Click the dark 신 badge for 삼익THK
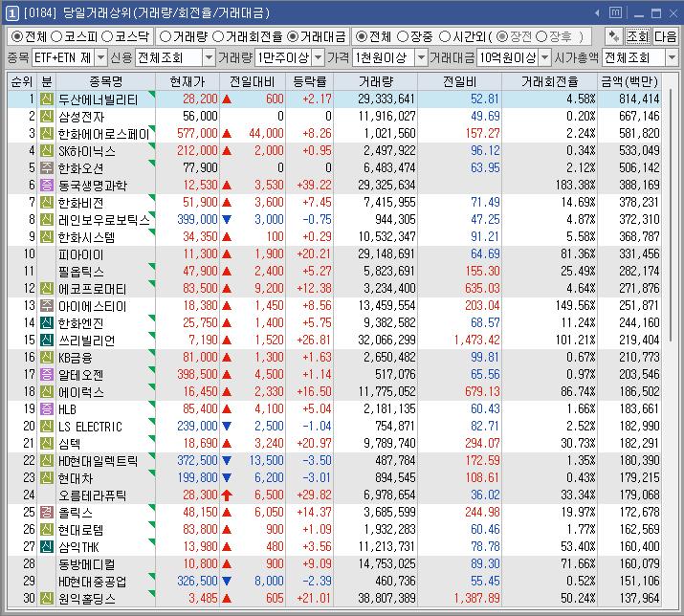The image size is (684, 616). point(47,546)
